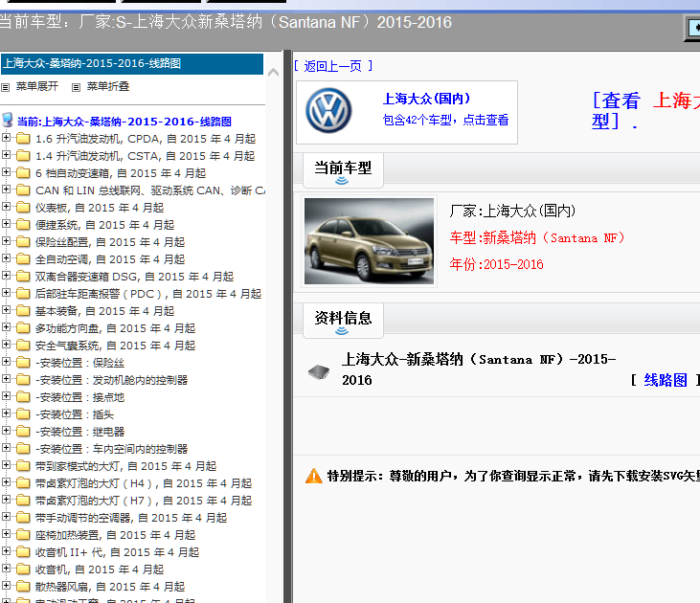
Task: Click the wifi-style mark under 当前车型
Action: [342, 180]
